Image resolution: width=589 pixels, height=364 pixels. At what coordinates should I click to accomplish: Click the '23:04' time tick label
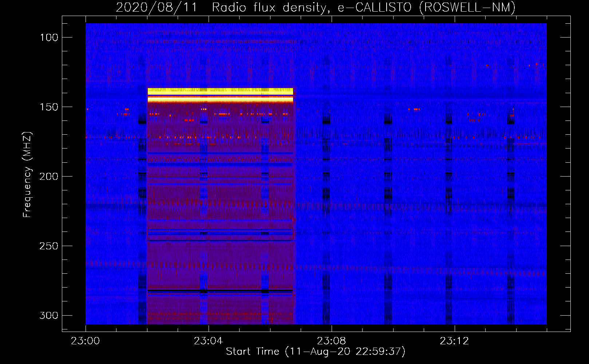point(208,341)
